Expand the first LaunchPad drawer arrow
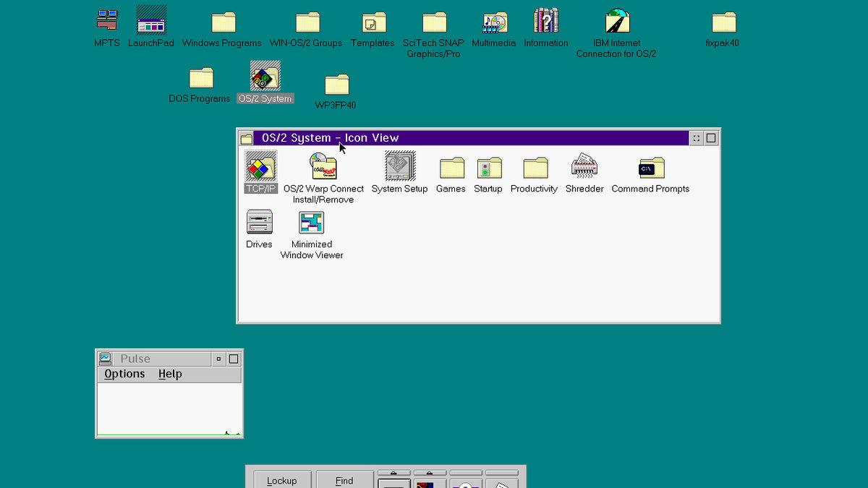The image size is (868, 488). (394, 473)
